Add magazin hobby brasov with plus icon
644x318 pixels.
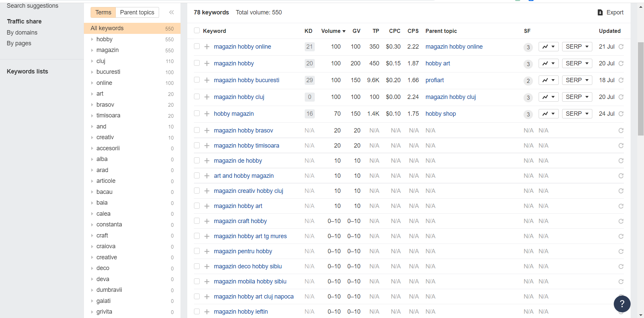207,130
